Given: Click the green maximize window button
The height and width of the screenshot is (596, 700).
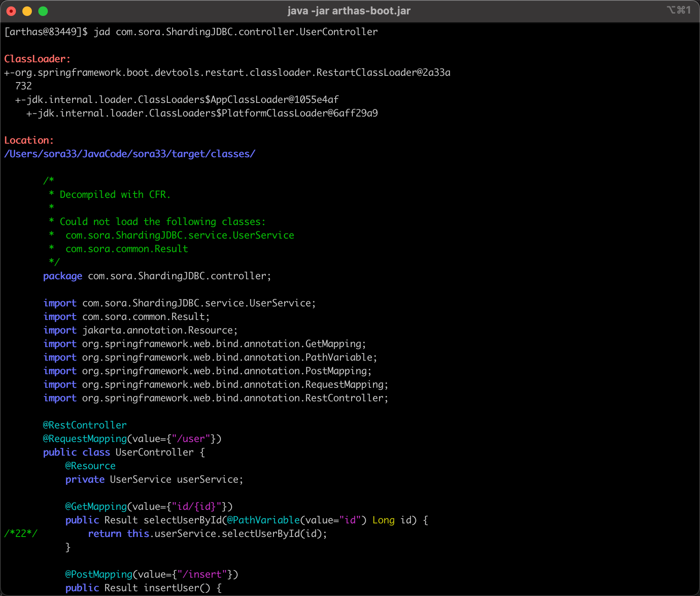Looking at the screenshot, I should click(43, 11).
